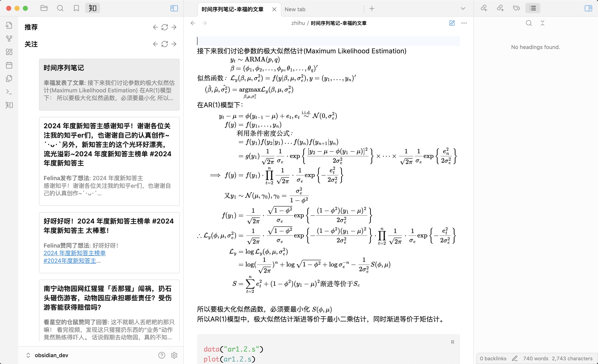This screenshot has width=598, height=364.
Task: Open the daily note calendar icon
Action: coord(9,65)
